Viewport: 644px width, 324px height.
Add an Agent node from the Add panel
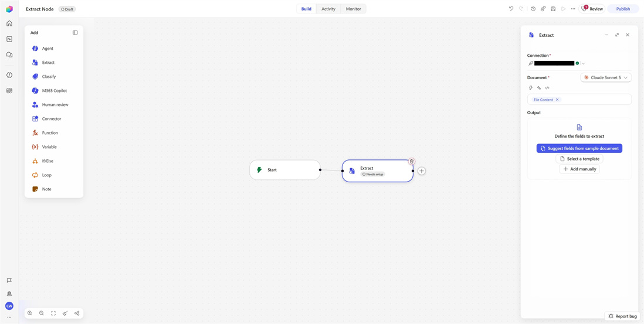(x=54, y=49)
